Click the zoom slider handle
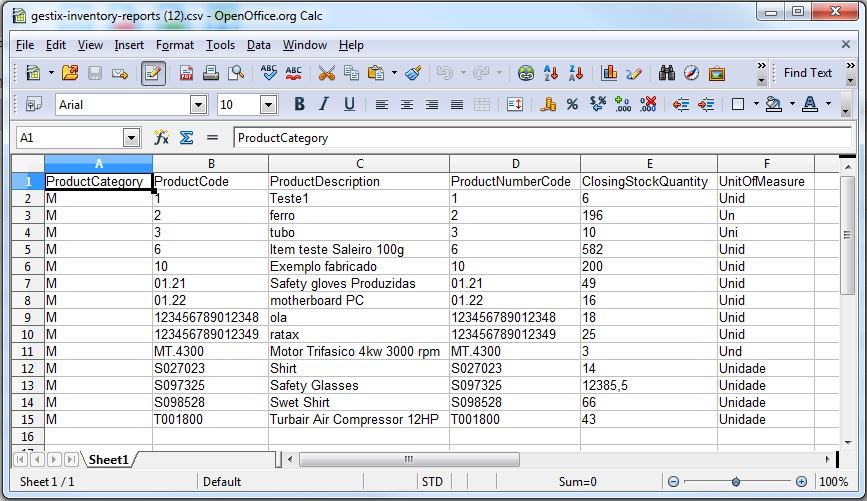 coord(735,482)
